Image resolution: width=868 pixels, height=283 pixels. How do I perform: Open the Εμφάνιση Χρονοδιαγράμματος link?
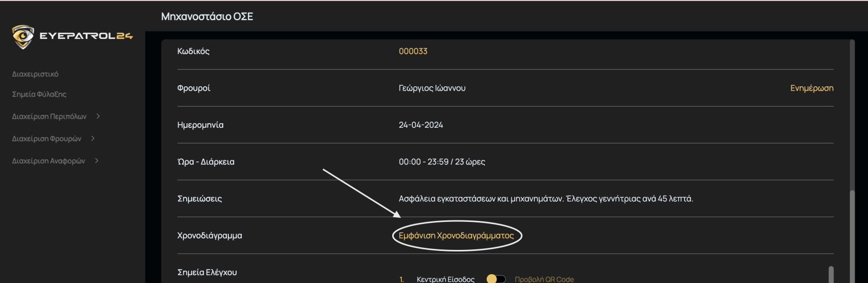point(456,235)
